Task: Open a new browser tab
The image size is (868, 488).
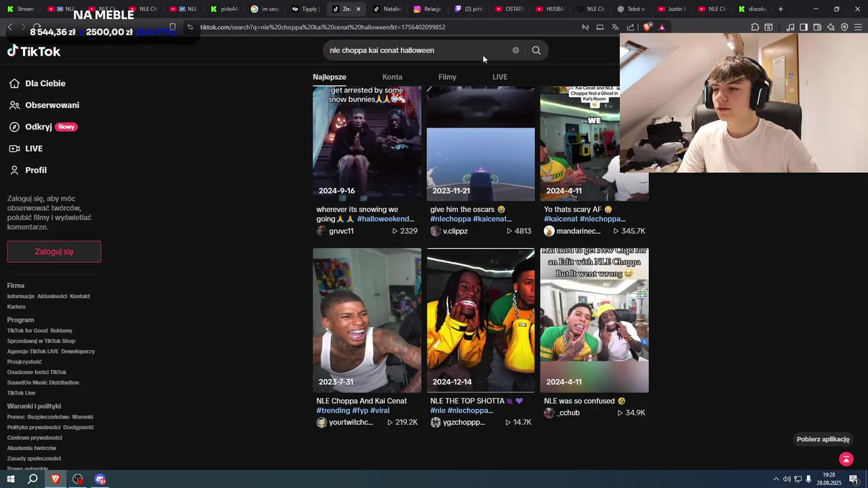Action: (x=781, y=9)
